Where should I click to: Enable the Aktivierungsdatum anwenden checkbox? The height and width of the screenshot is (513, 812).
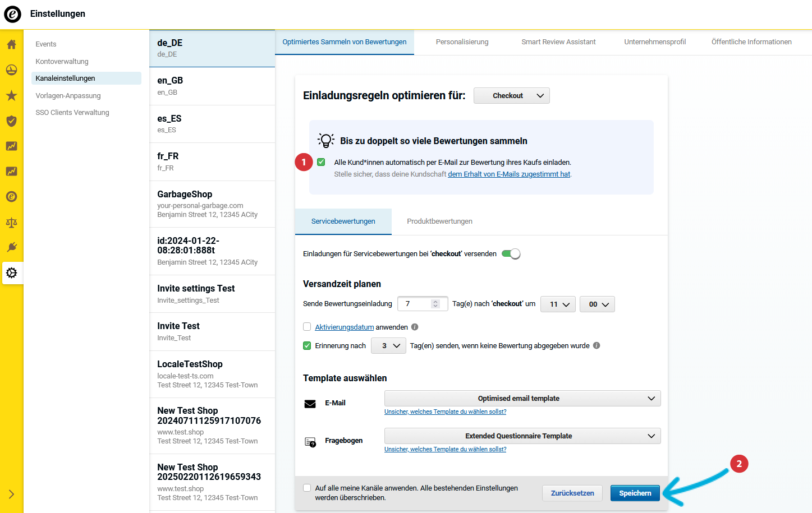(x=307, y=327)
